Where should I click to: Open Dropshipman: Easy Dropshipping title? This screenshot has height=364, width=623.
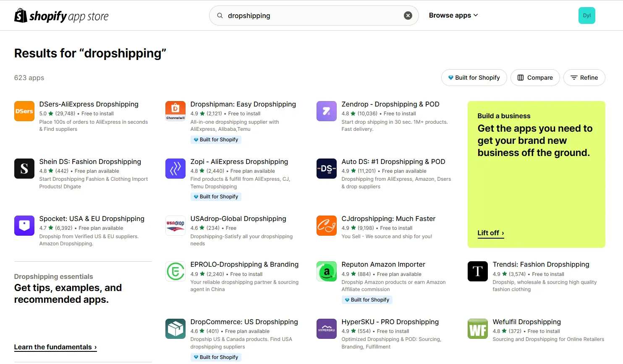coord(243,104)
